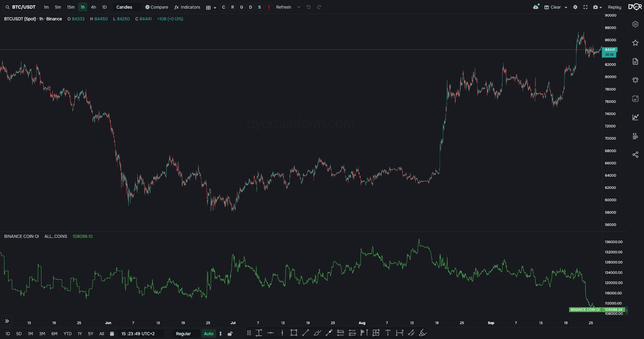Select the rectangle drawing tool

coord(294,333)
